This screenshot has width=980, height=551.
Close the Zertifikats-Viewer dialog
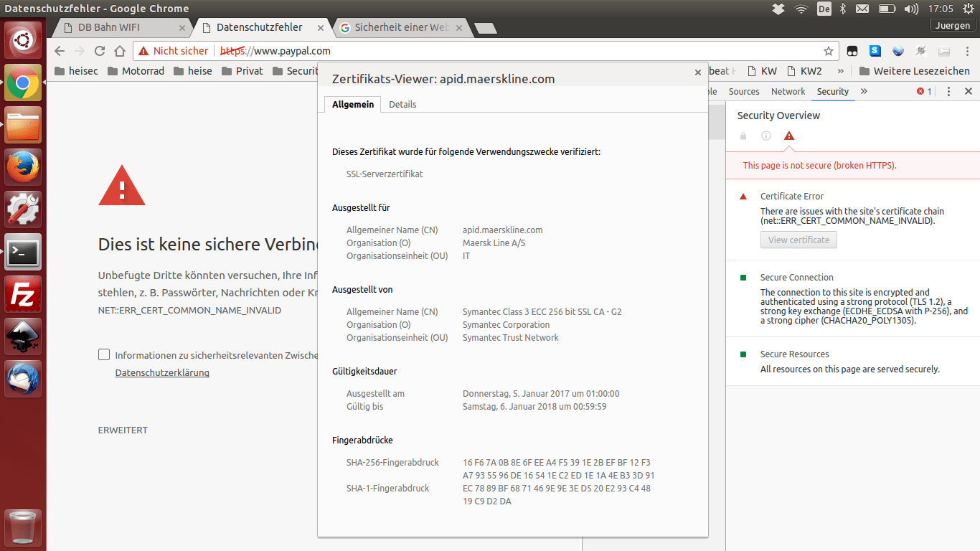point(697,72)
